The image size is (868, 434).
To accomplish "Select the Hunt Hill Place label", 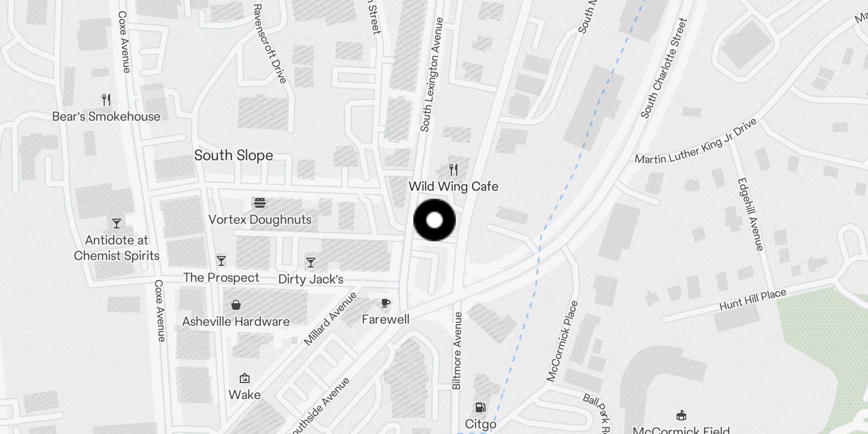I will pyautogui.click(x=752, y=300).
